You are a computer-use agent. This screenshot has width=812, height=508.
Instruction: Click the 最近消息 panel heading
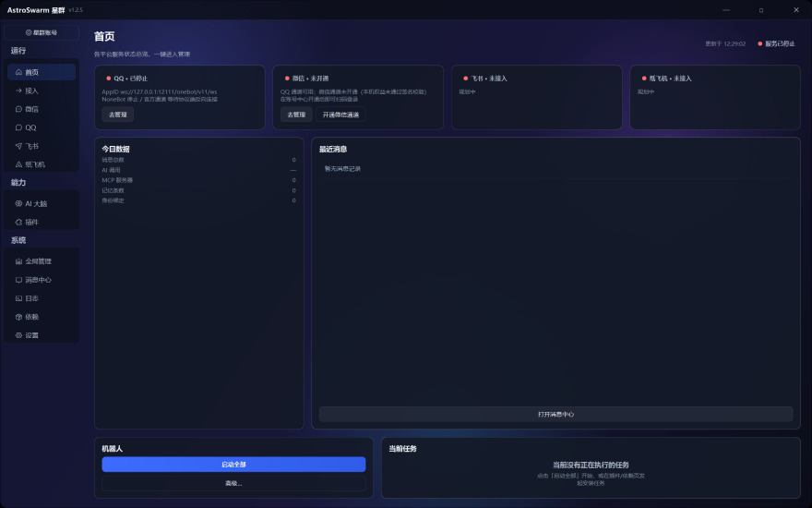point(333,149)
